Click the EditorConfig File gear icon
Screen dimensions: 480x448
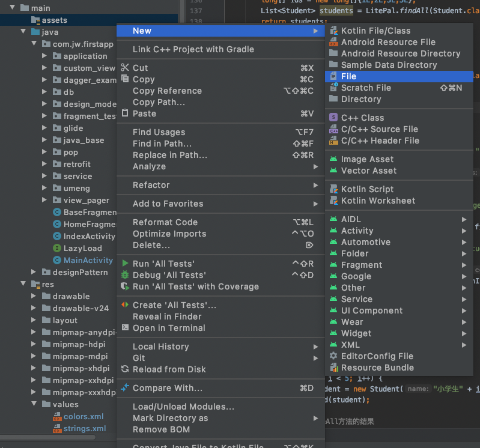coord(333,356)
